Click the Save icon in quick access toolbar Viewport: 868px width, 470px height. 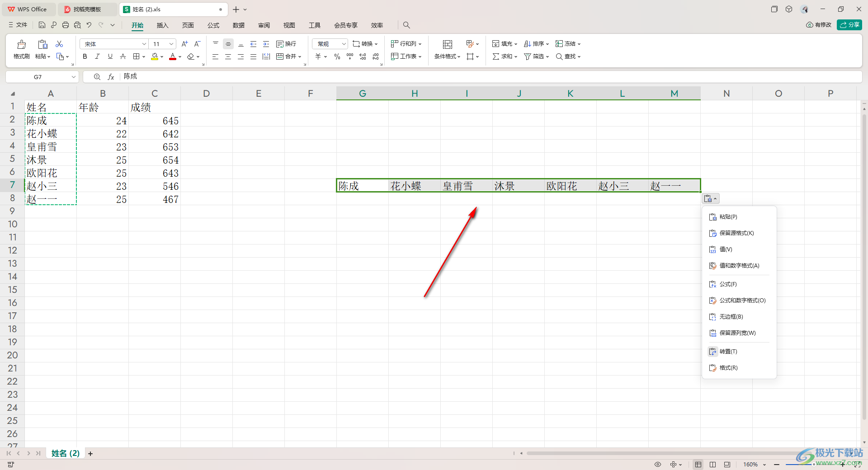coord(42,25)
